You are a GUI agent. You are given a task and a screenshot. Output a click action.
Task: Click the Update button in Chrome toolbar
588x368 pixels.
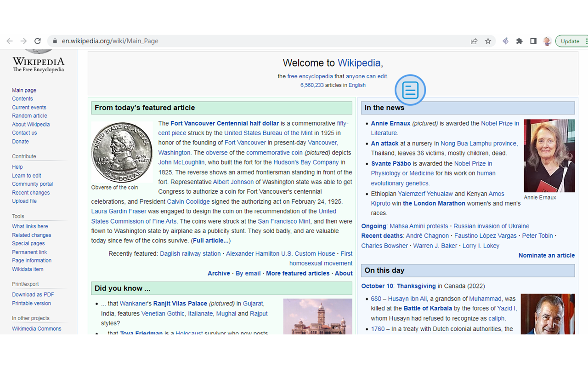[x=570, y=41]
